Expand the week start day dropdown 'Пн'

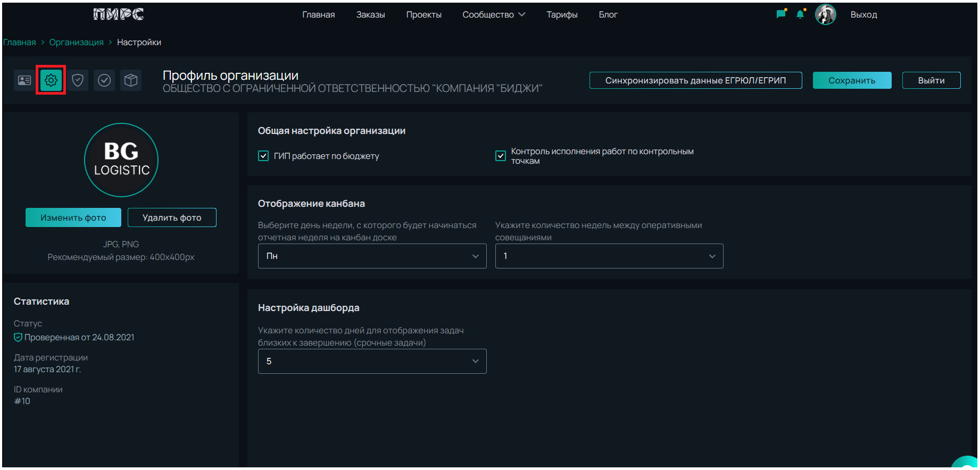372,256
